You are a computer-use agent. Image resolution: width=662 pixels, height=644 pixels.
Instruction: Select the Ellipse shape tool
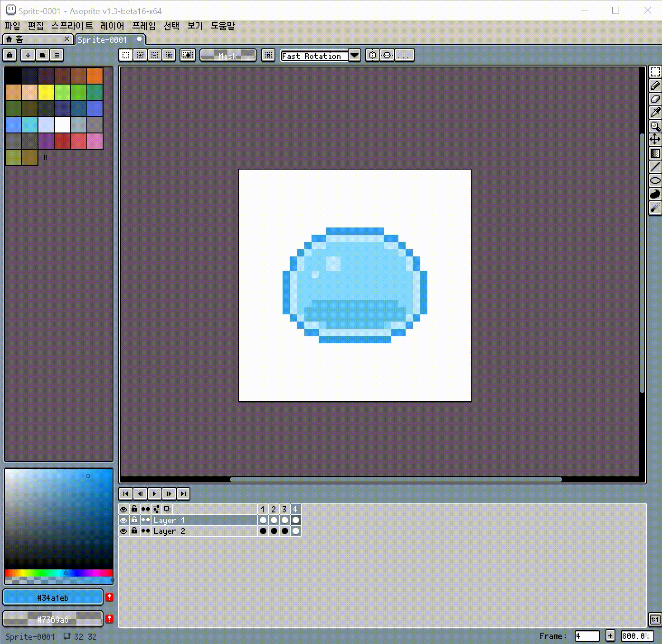[x=655, y=180]
